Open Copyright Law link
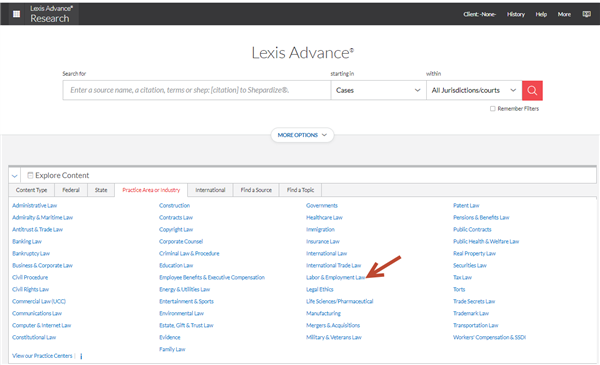 tap(176, 230)
